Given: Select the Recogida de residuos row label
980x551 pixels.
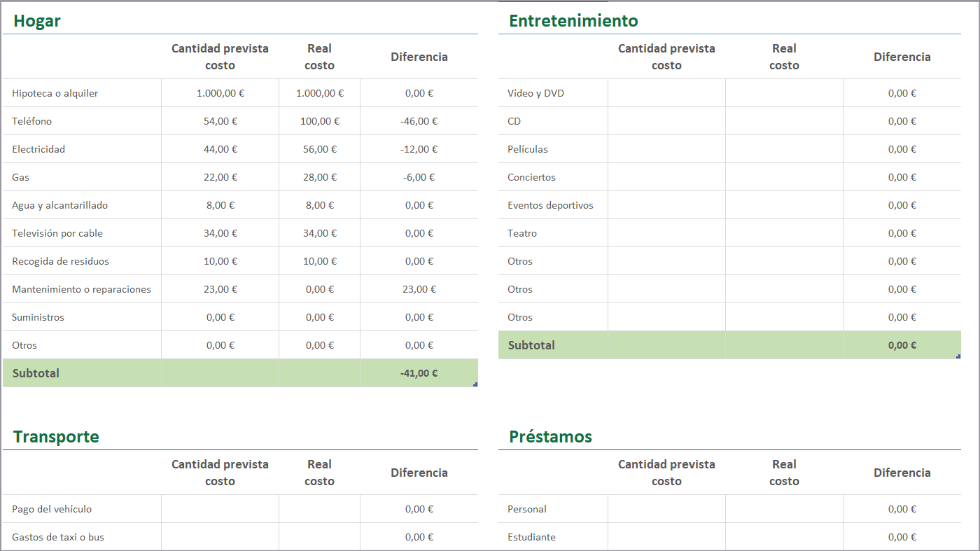Looking at the screenshot, I should pos(60,261).
